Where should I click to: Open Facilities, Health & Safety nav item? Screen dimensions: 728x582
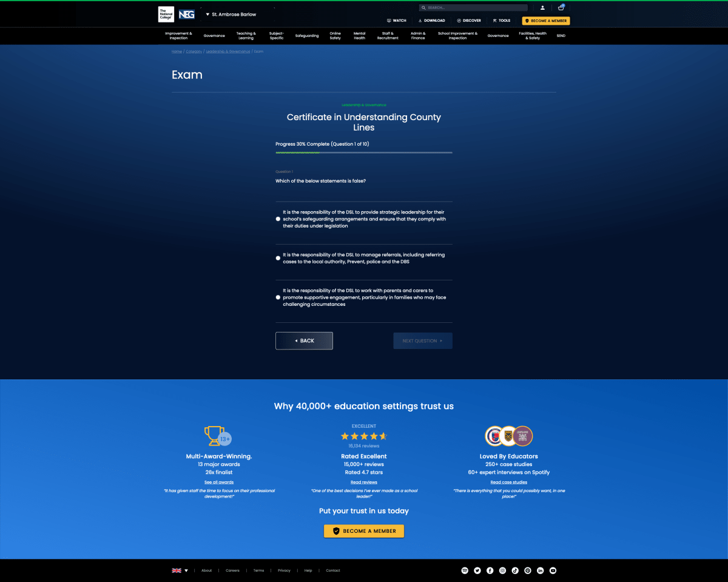tap(533, 36)
